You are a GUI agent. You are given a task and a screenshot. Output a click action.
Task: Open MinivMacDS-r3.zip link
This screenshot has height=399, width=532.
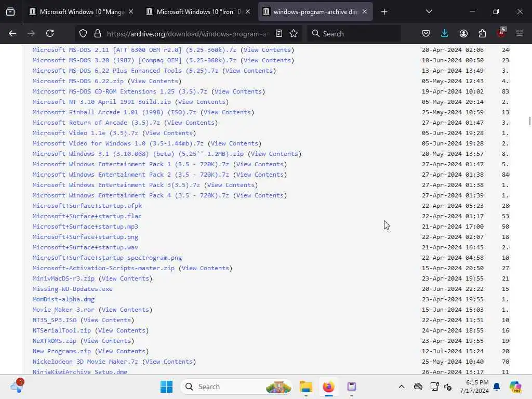tap(63, 278)
